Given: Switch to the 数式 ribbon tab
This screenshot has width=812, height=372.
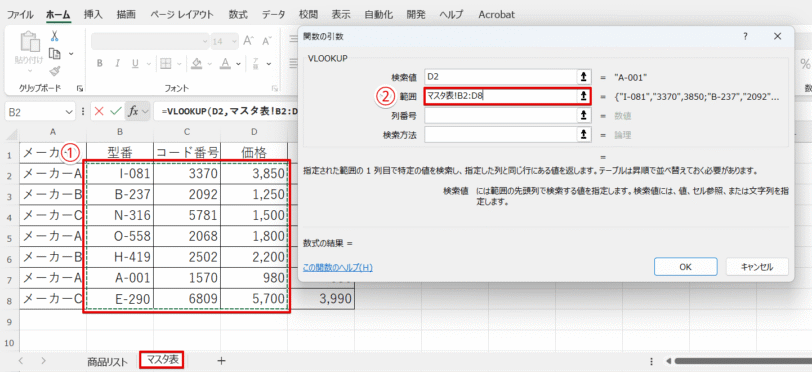Looking at the screenshot, I should click(x=238, y=15).
